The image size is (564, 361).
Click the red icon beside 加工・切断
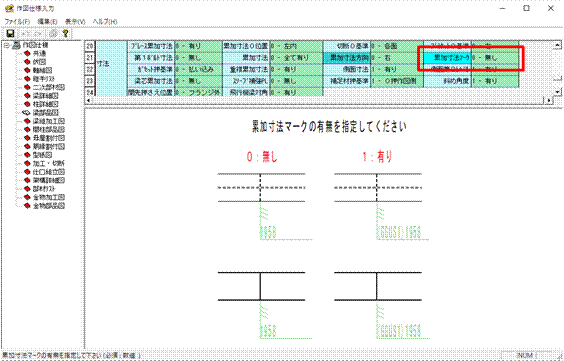[x=27, y=164]
